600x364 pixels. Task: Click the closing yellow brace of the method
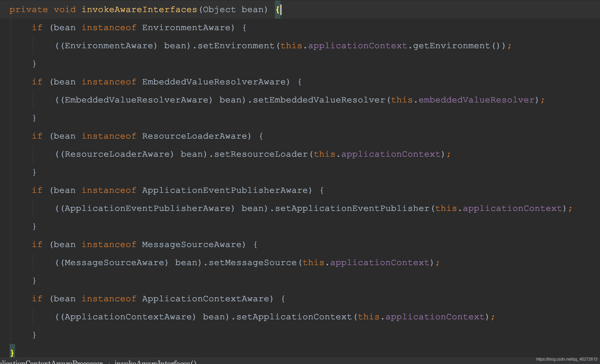(12, 353)
